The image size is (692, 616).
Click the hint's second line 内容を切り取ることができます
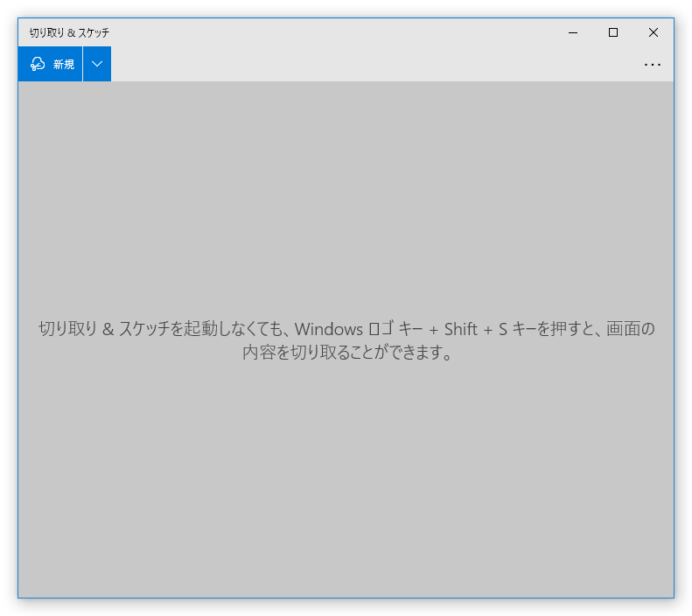coord(347,354)
